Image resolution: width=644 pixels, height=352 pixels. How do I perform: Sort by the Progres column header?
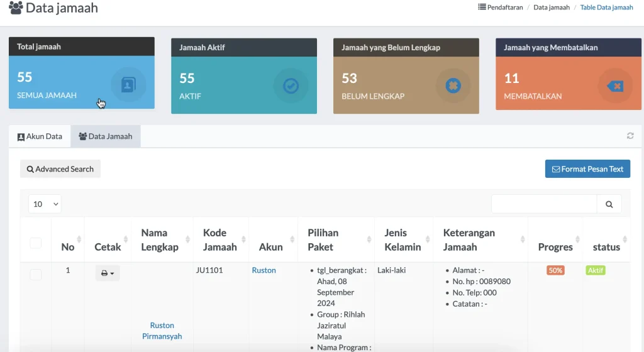[555, 246]
